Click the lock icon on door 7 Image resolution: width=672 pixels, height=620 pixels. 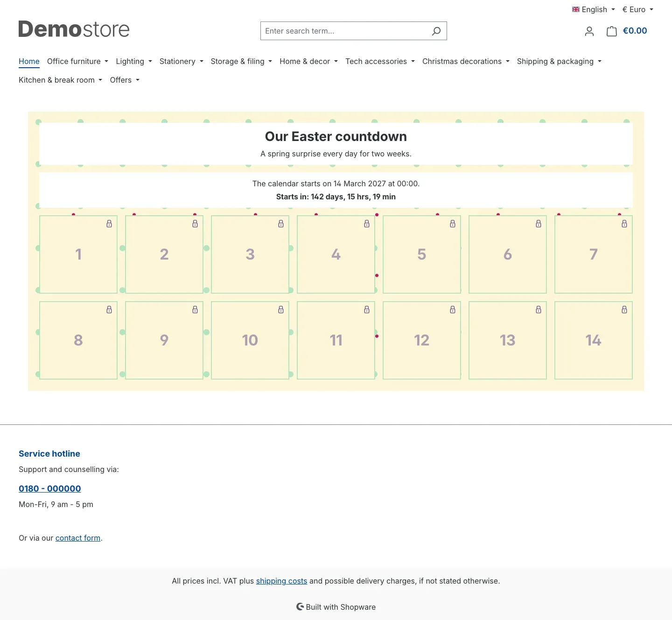pyautogui.click(x=624, y=224)
